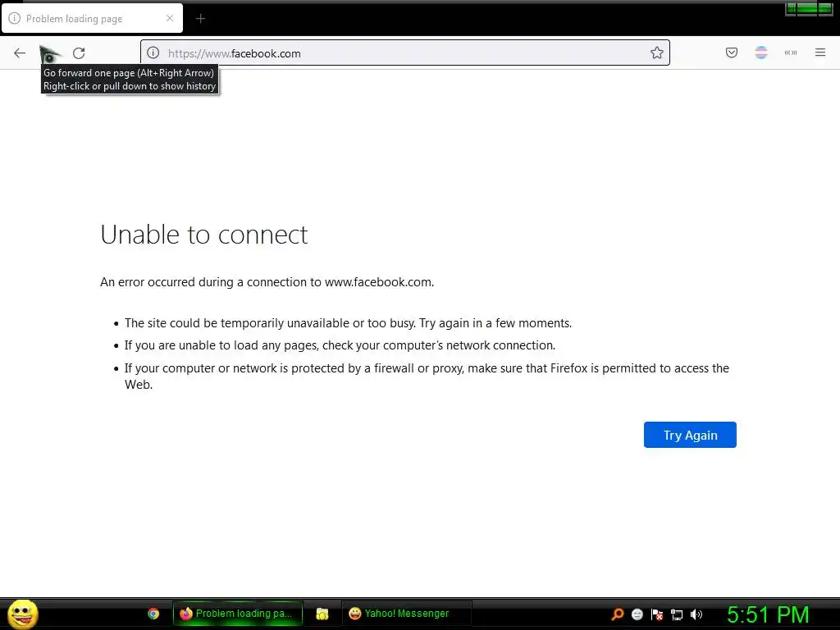The image size is (840, 630).
Task: Launch Chrome from the taskbar
Action: [x=153, y=614]
